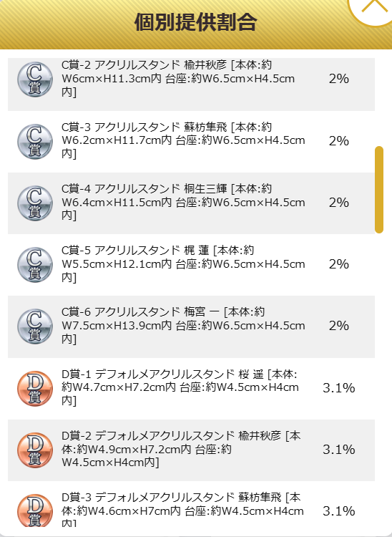The width and height of the screenshot is (392, 537).
Task: Click the 2% rate for C賞-4
Action: (x=338, y=203)
